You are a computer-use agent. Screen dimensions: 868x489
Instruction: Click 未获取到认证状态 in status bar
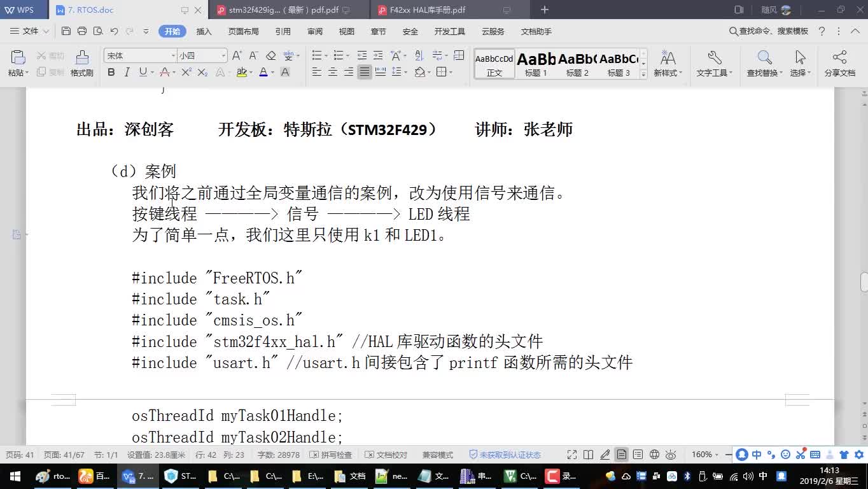tap(505, 455)
